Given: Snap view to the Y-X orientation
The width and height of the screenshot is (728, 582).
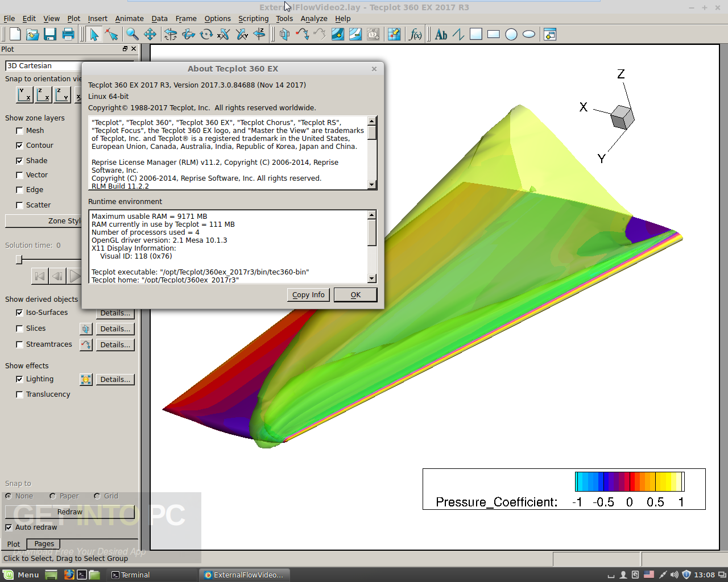Looking at the screenshot, I should (24, 94).
